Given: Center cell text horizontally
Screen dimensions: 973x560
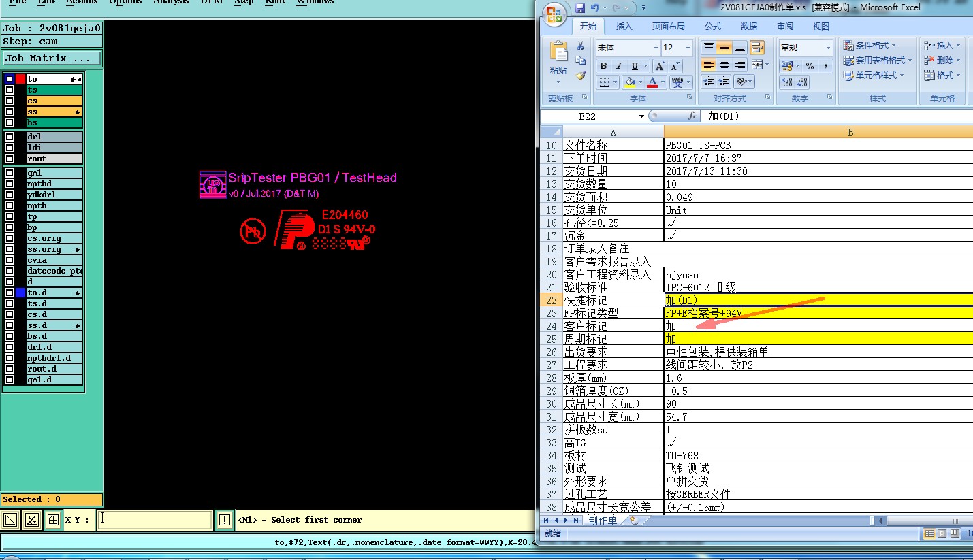Looking at the screenshot, I should tap(724, 65).
